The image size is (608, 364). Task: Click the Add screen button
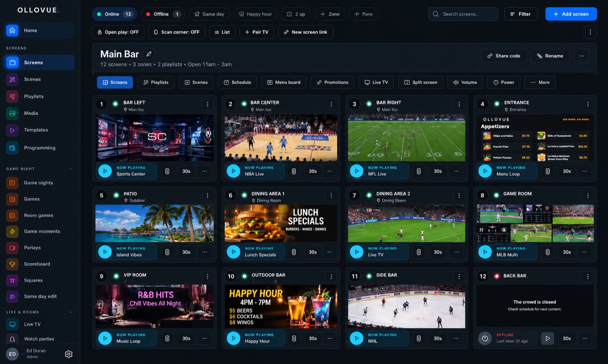pos(571,14)
